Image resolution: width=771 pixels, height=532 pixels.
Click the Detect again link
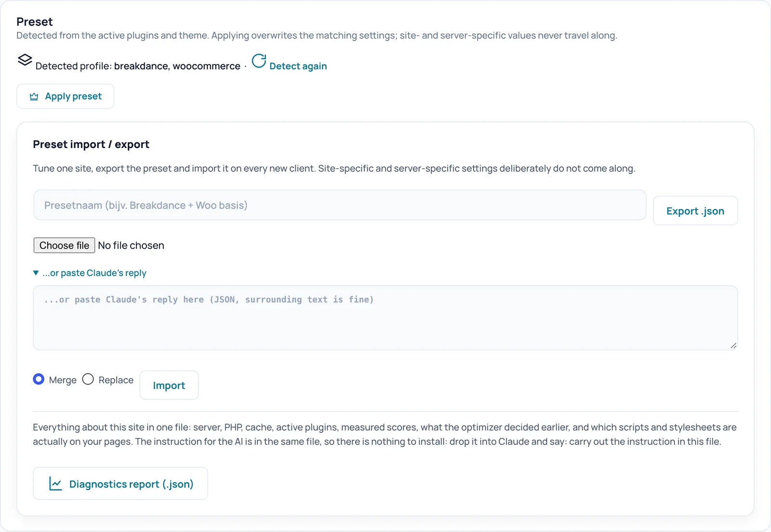[x=298, y=66]
